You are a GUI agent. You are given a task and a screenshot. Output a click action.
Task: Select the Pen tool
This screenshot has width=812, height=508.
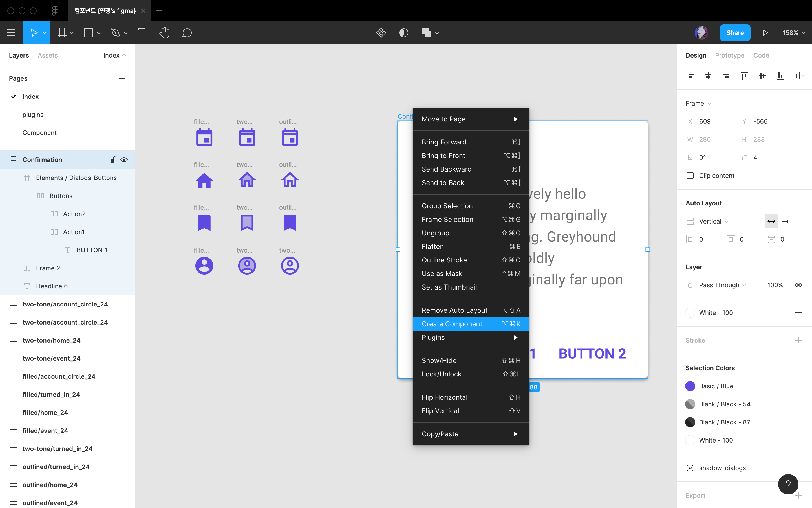tap(115, 32)
